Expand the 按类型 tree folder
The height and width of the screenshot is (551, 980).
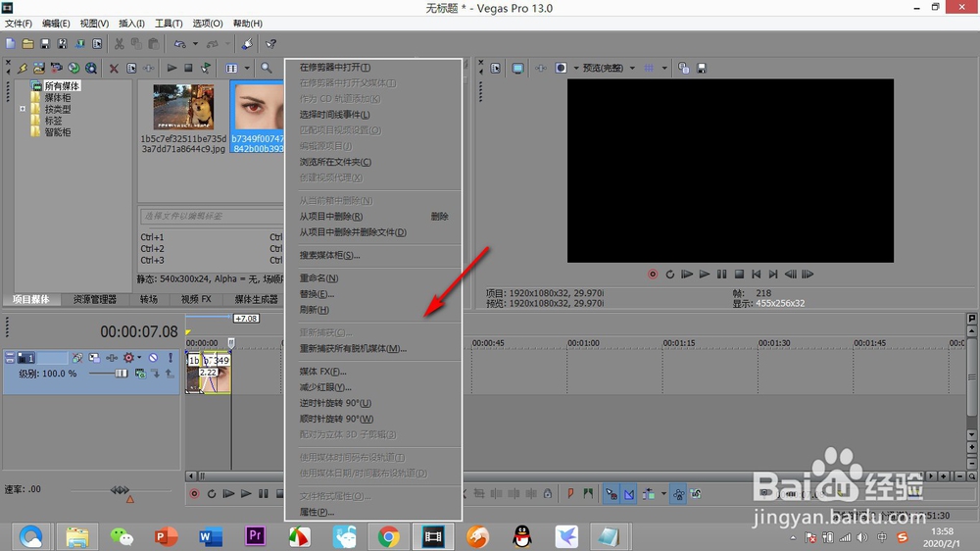point(23,109)
